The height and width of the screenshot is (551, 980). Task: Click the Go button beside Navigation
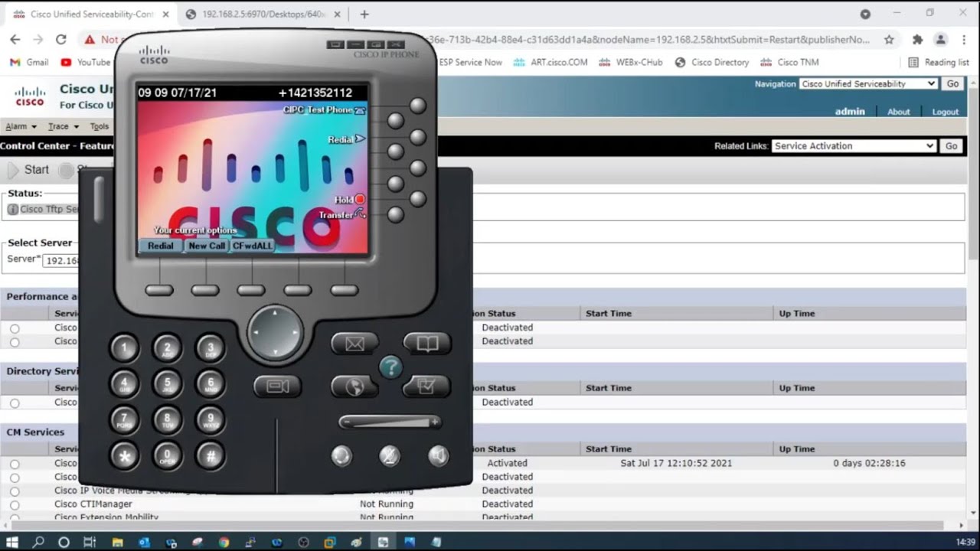pyautogui.click(x=952, y=84)
